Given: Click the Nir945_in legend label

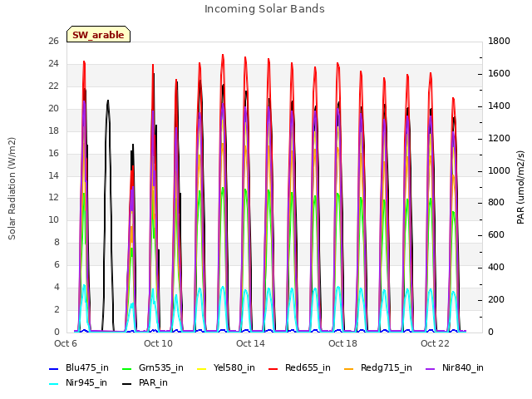Looking at the screenshot, I should 86,382.
